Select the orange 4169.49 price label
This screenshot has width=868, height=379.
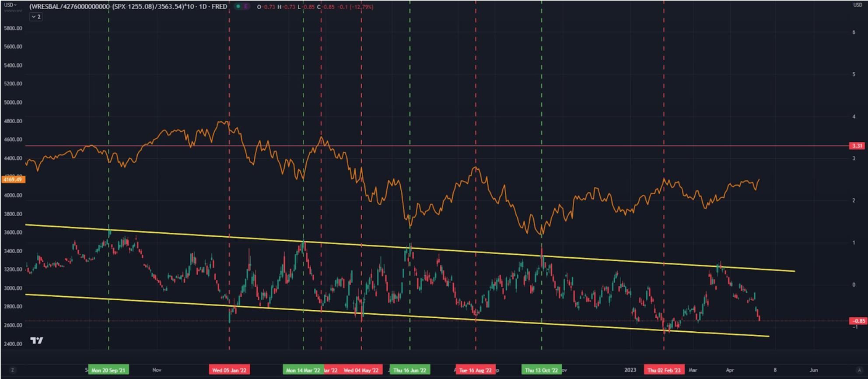coord(13,179)
